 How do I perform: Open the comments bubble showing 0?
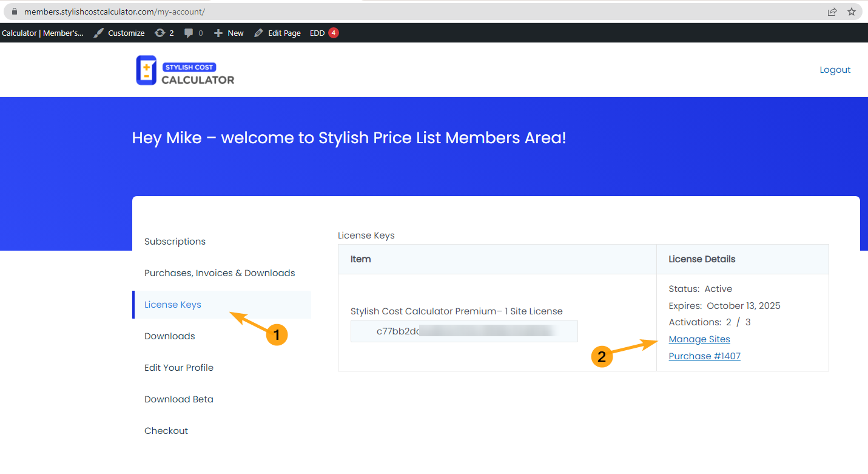(x=193, y=33)
